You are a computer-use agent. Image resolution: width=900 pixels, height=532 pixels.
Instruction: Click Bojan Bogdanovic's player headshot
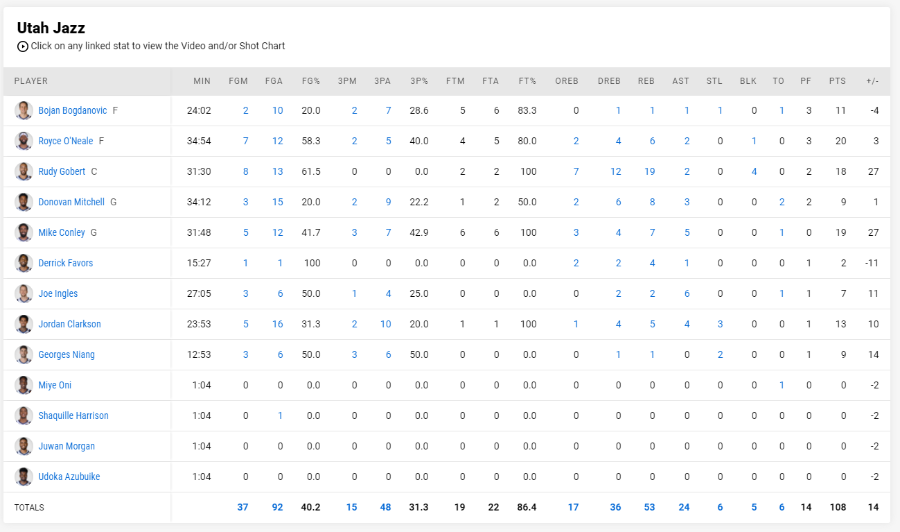click(24, 110)
